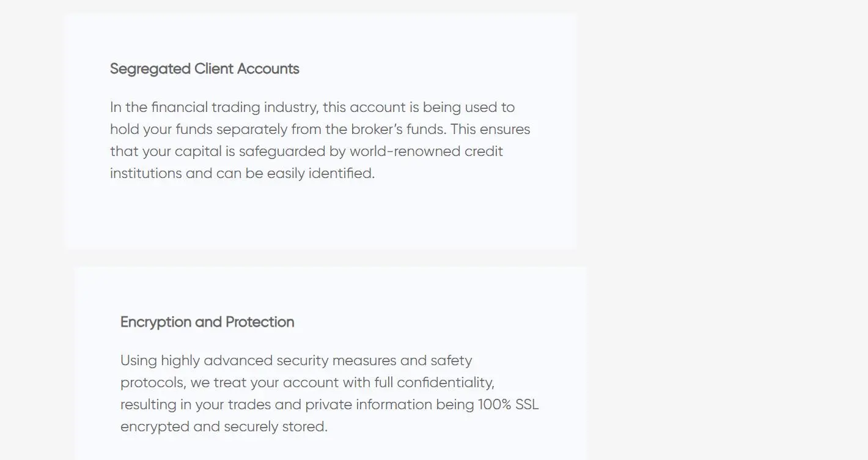Click the line mentioning '100% SSL'

pos(329,405)
